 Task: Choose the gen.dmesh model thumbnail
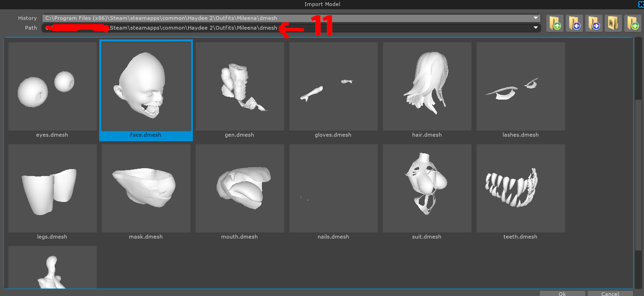[x=240, y=87]
